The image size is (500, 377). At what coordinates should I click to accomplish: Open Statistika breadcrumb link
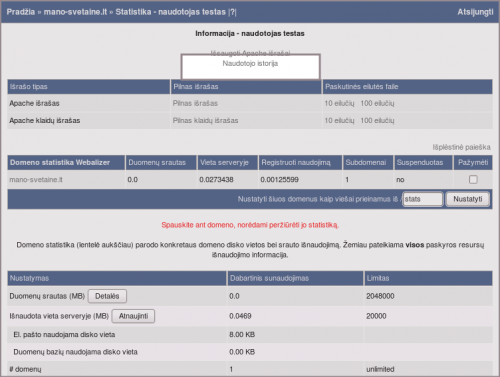[133, 12]
